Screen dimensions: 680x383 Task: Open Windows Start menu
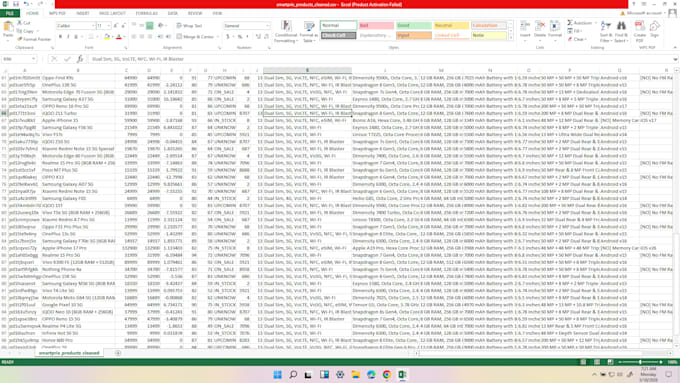click(x=278, y=374)
